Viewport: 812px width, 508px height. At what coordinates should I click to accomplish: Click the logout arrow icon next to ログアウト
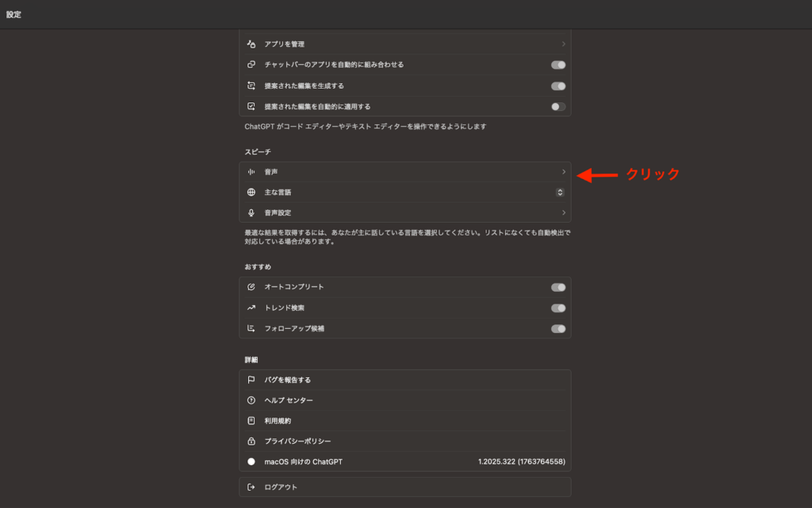click(250, 486)
